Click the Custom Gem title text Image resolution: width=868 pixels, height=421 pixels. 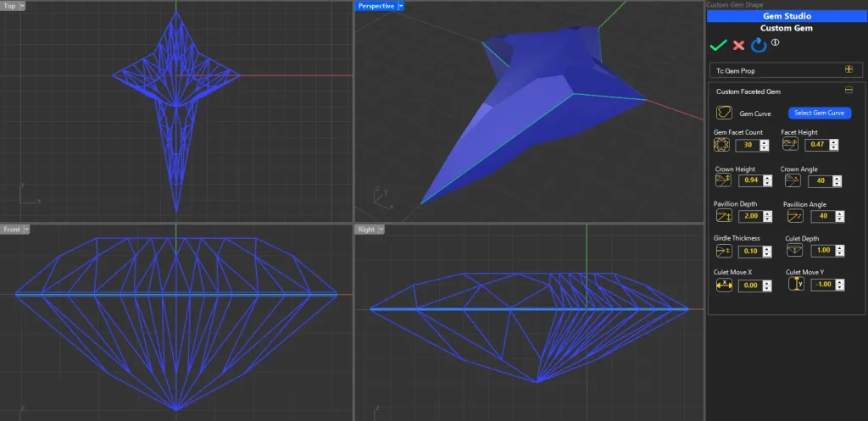point(787,28)
